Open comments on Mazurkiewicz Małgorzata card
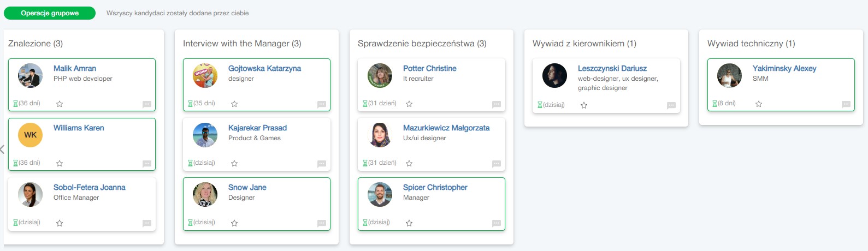The image size is (868, 251). tap(497, 164)
